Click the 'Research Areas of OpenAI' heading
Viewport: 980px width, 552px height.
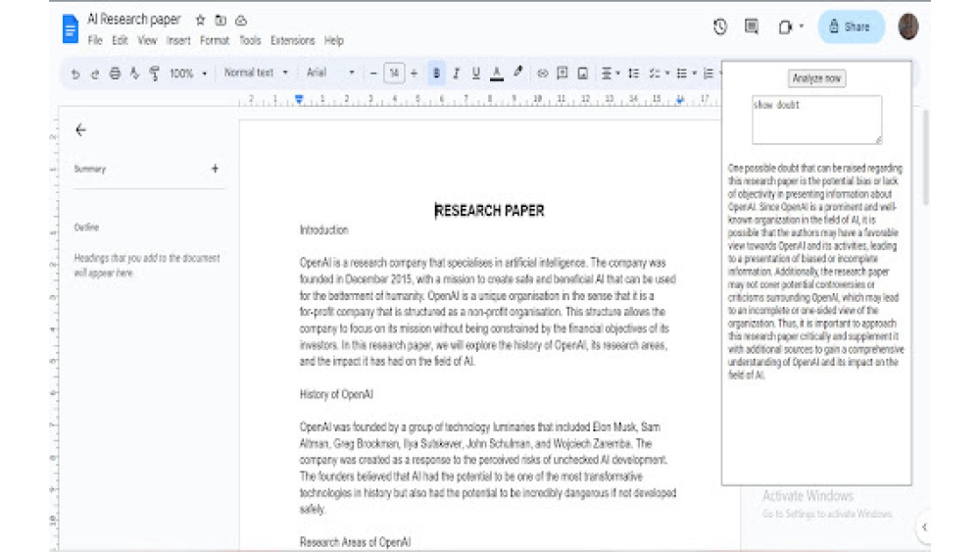coord(355,542)
